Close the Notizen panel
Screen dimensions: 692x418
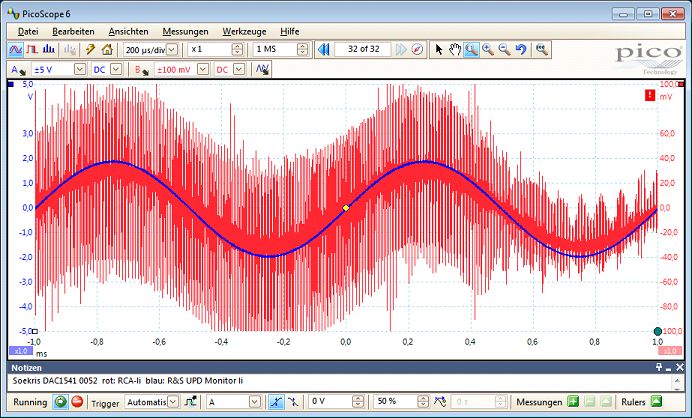pyautogui.click(x=680, y=367)
